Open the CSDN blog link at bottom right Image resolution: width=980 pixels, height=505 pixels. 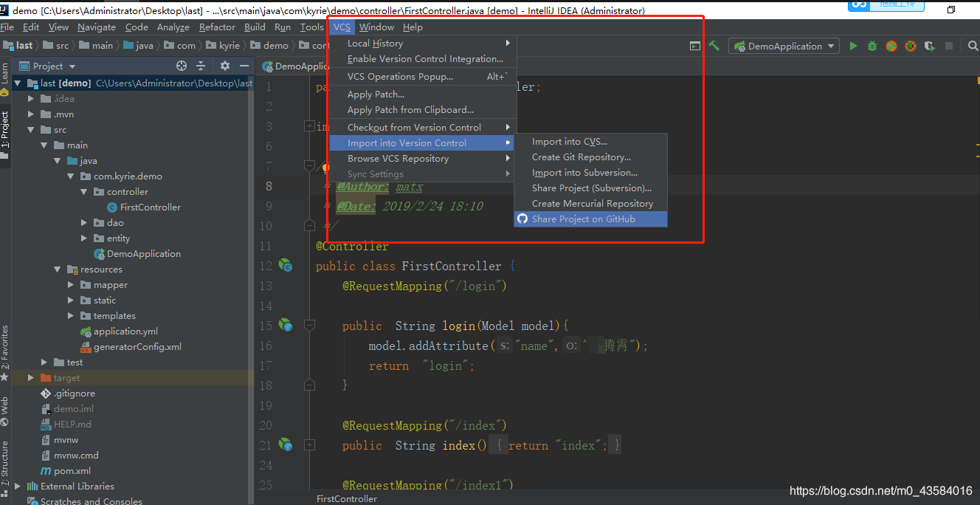click(x=880, y=490)
